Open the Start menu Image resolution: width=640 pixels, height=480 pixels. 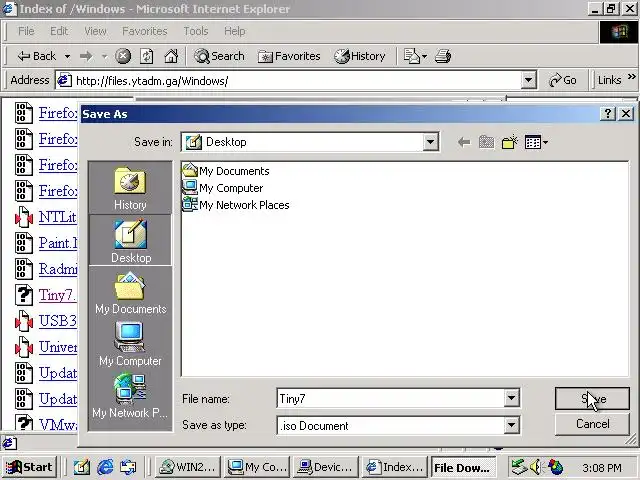tap(29, 467)
